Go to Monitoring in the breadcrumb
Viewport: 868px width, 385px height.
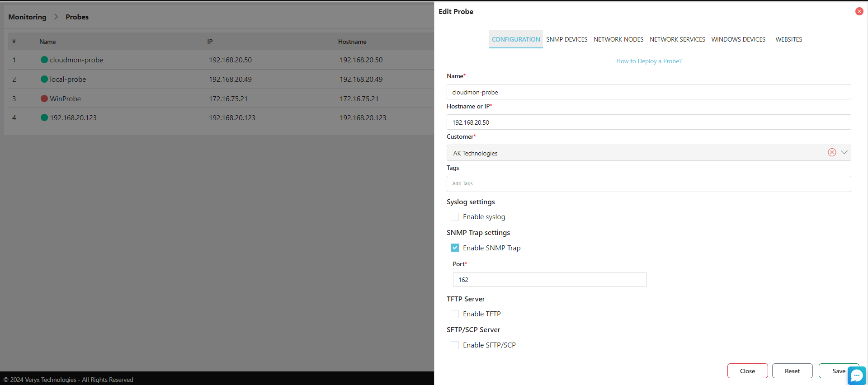coord(27,17)
